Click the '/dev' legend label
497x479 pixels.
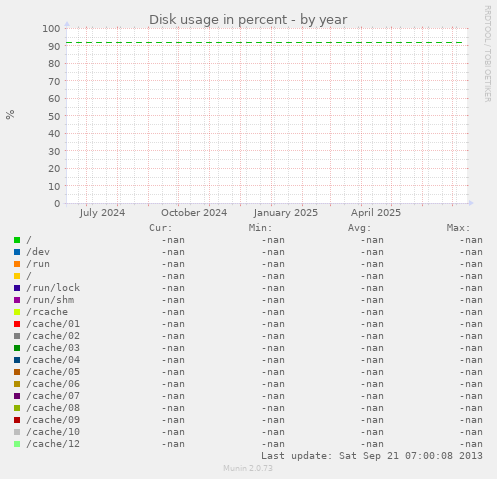pos(38,252)
